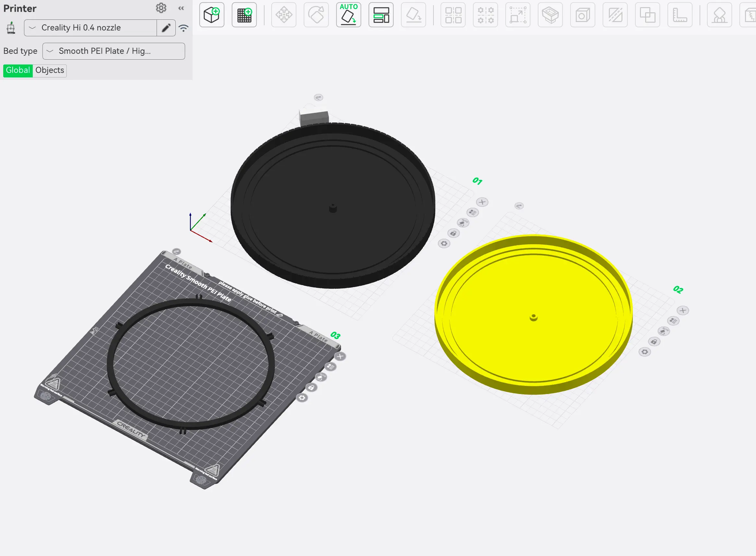Select the Move tool in toolbar
The height and width of the screenshot is (556, 756).
point(284,15)
